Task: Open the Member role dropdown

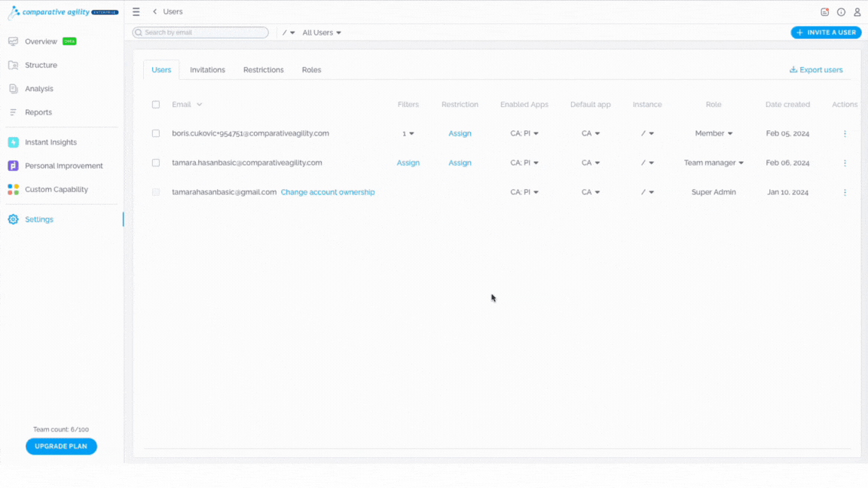Action: [714, 133]
